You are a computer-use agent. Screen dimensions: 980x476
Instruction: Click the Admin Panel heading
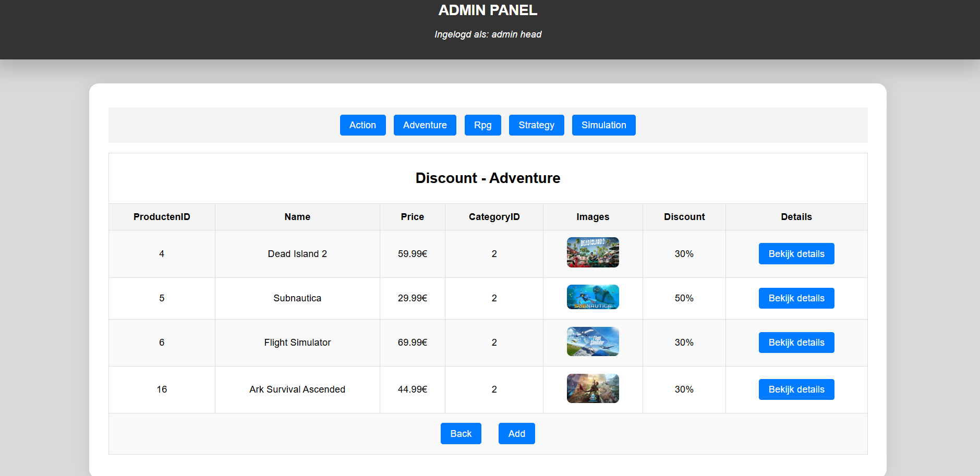489,10
